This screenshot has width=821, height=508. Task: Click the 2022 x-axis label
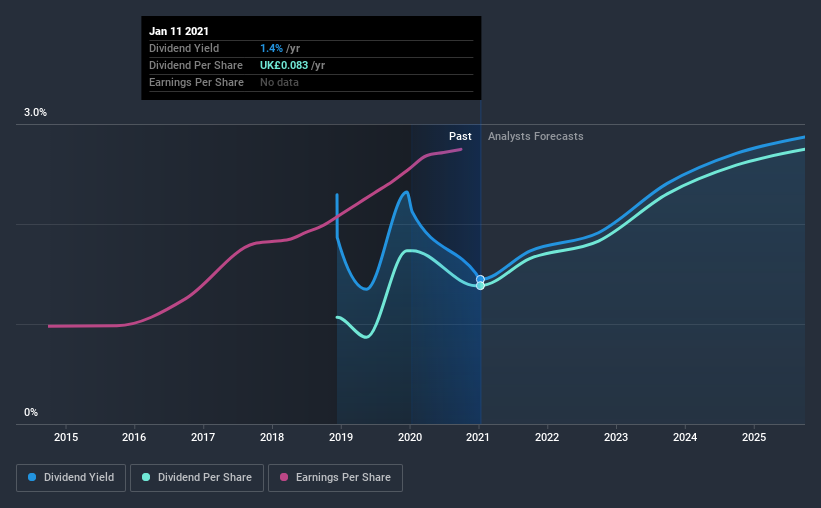[x=547, y=437]
